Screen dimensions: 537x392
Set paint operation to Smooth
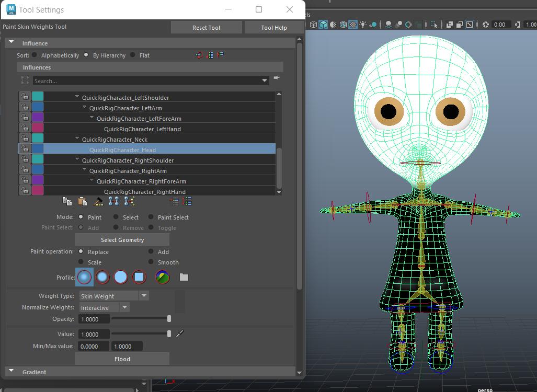click(151, 262)
